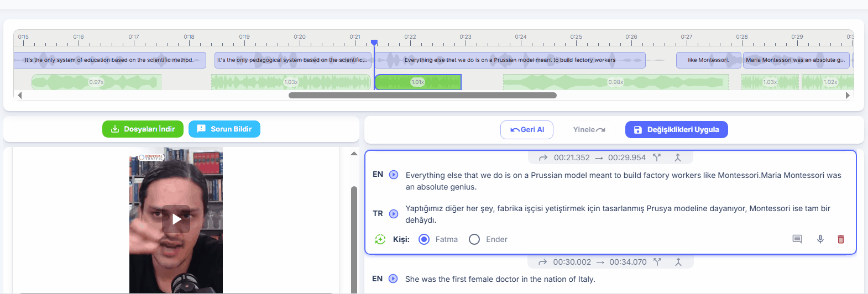Edit the start time 00:30.002

pyautogui.click(x=572, y=262)
